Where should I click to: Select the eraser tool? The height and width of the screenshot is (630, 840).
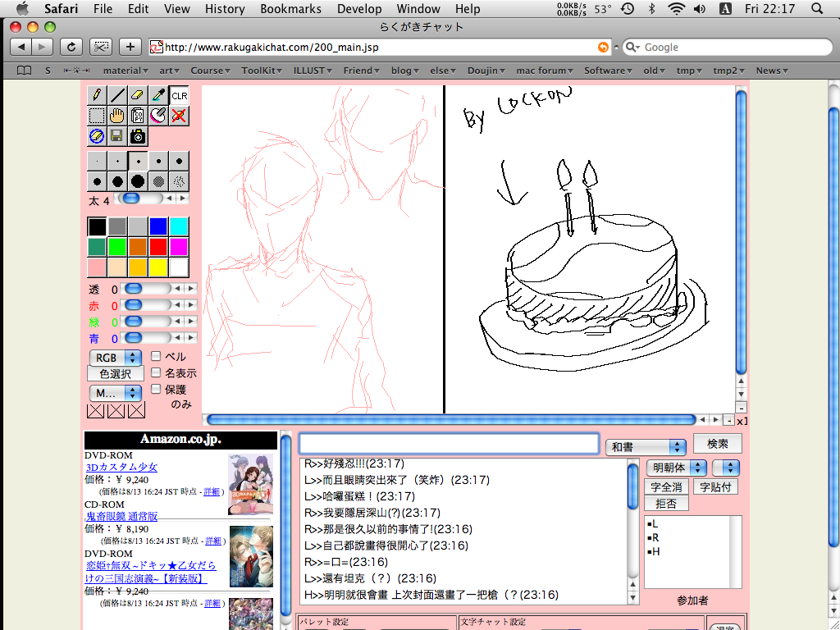138,95
